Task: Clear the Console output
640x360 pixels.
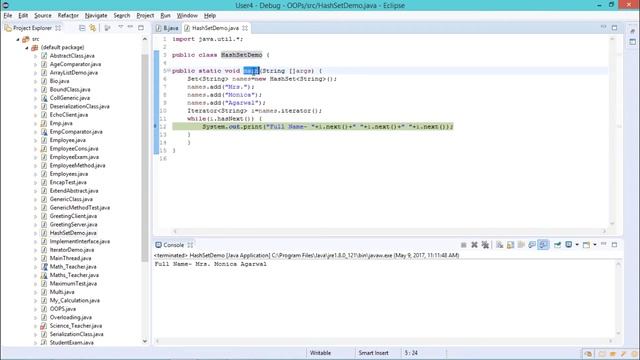Action: pos(500,245)
